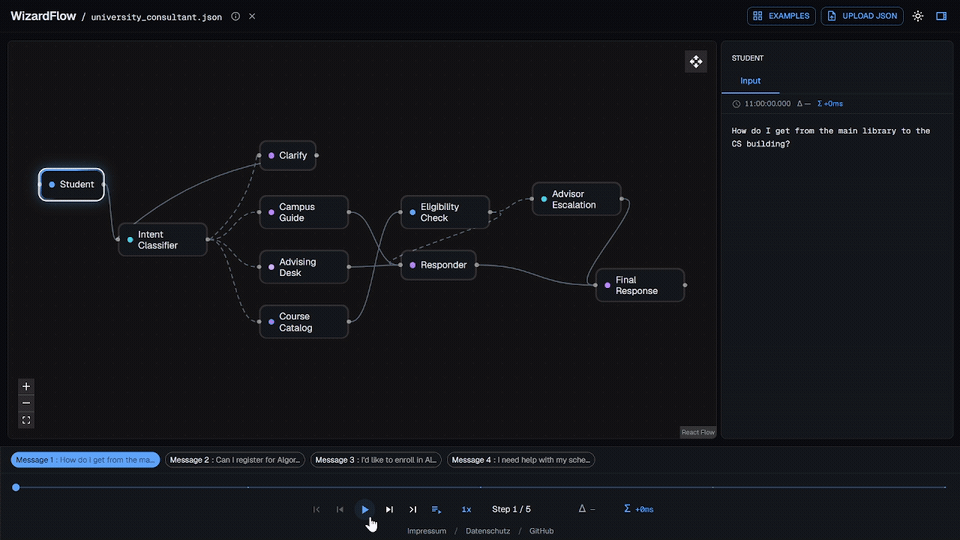
Task: Fit view with the fullscreen icon
Action: (26, 420)
